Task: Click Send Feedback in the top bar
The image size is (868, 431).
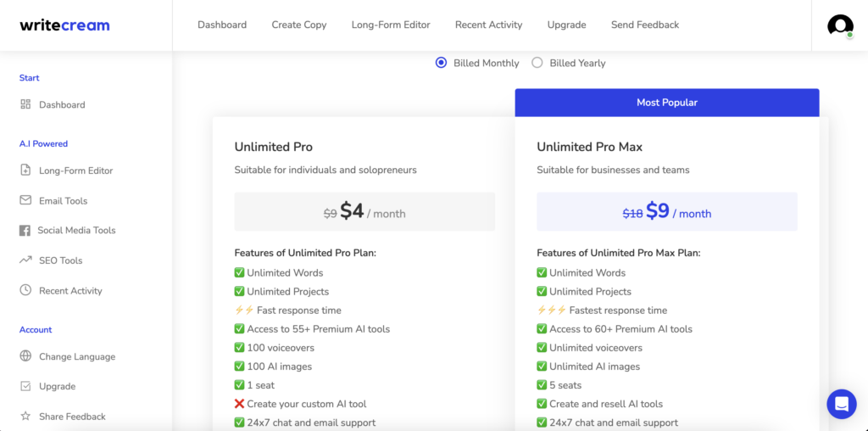Action: point(645,25)
